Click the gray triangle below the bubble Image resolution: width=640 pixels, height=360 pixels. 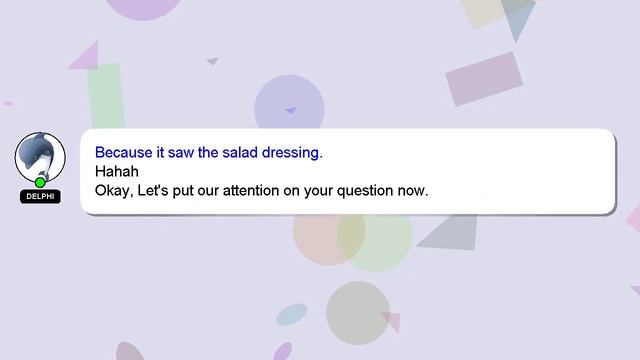coord(453,233)
